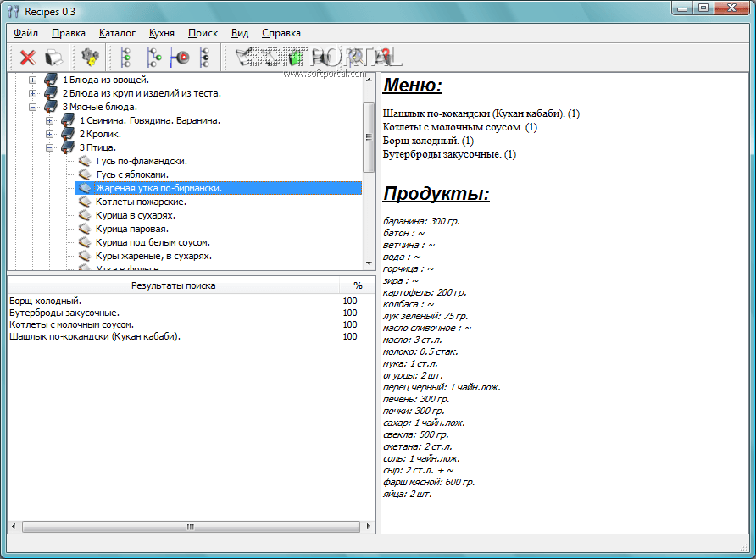Click recipe icon of 'Котлеты пожарские'
756x559 pixels.
[85, 202]
